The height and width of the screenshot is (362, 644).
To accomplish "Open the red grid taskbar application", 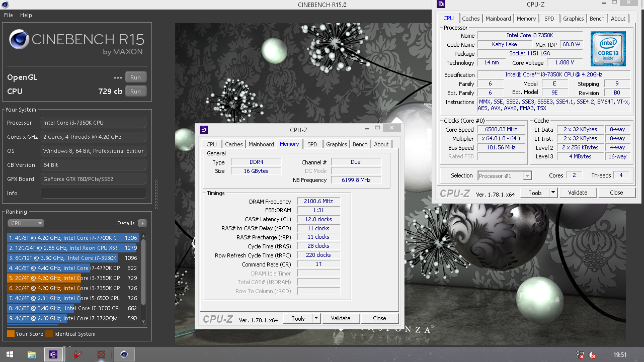I will click(101, 354).
